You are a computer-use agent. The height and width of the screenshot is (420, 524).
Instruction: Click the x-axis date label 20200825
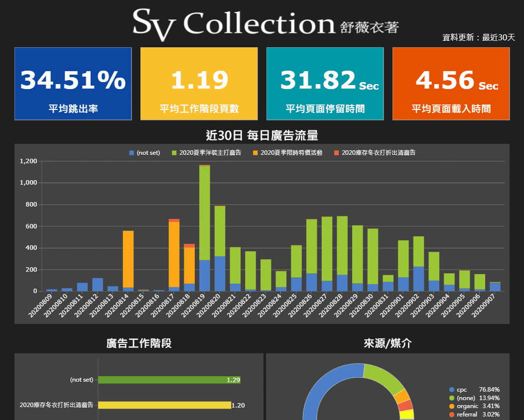285,305
